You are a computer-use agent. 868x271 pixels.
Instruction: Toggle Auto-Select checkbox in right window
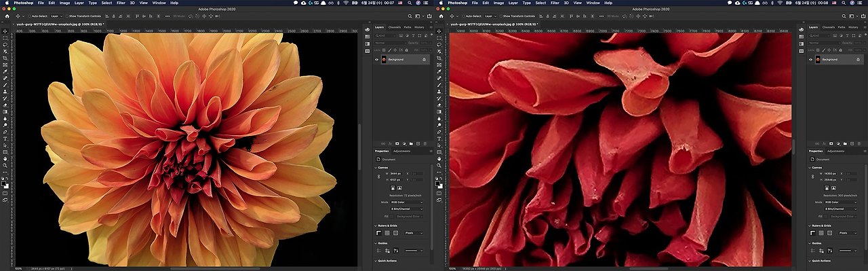464,16
